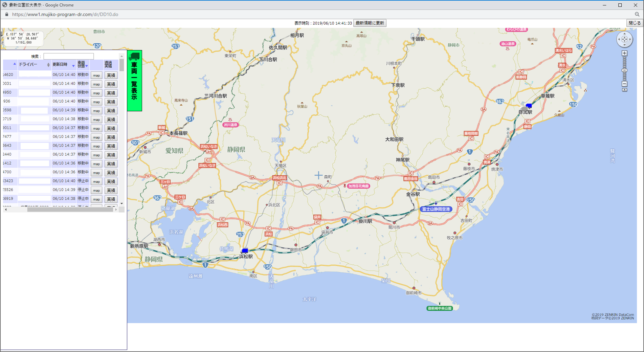Image resolution: width=644 pixels, height=352 pixels.
Task: Click the truck icon on the green tab
Action: coord(134,56)
